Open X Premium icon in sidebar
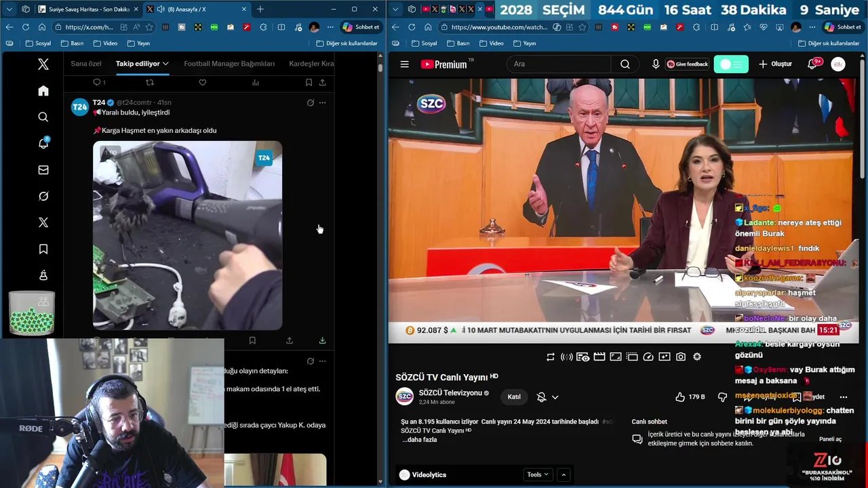This screenshot has width=868, height=488. (43, 223)
